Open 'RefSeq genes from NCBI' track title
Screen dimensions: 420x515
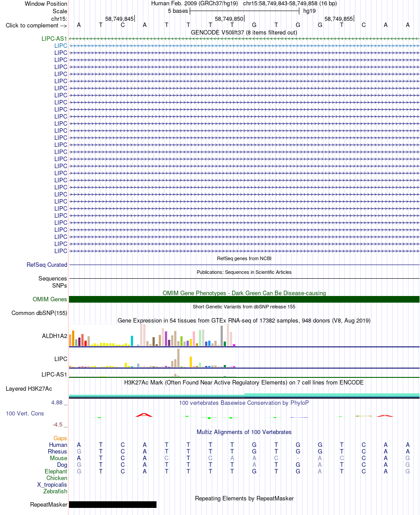click(x=244, y=258)
